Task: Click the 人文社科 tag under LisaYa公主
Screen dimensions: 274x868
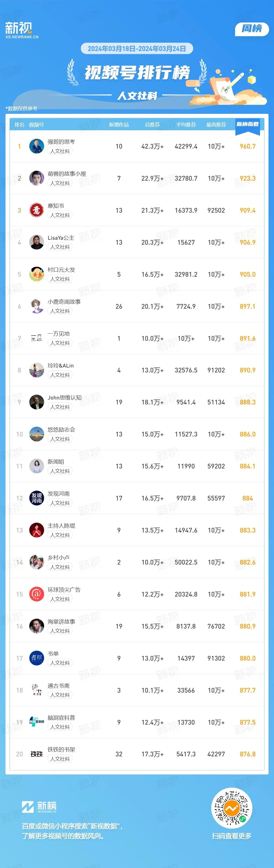Action: [60, 247]
